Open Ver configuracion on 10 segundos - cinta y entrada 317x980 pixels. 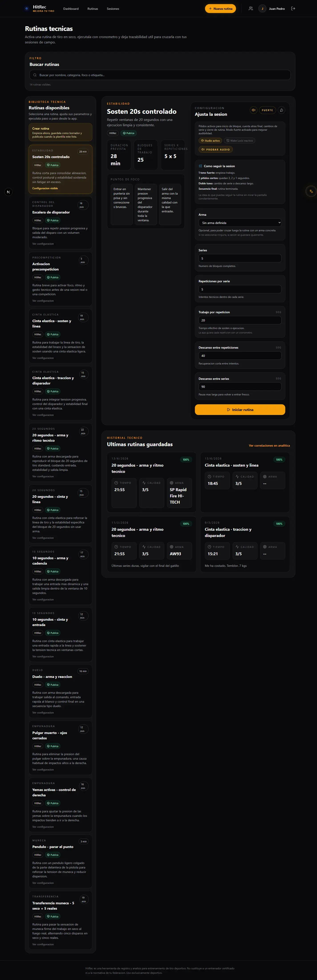(43, 657)
